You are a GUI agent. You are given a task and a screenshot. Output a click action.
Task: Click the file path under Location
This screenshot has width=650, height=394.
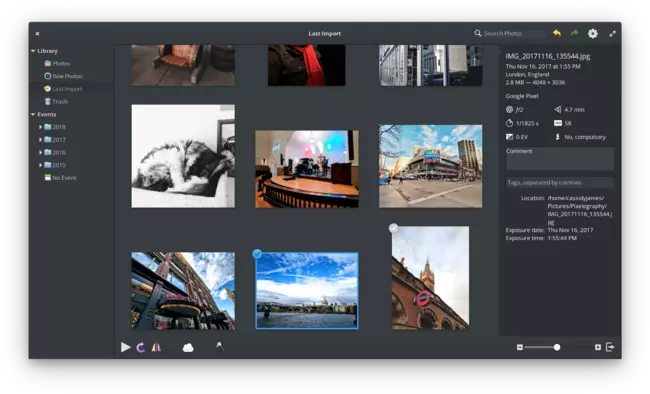tap(580, 210)
